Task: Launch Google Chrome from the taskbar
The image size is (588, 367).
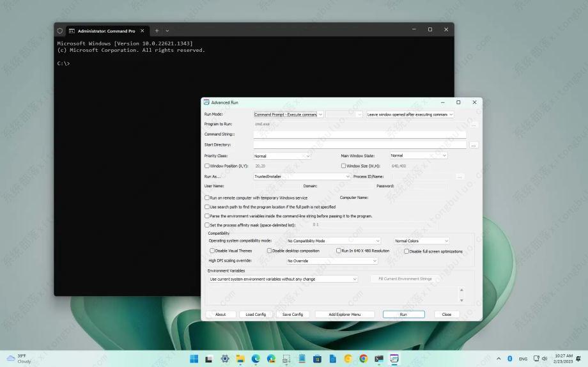Action: [x=363, y=359]
